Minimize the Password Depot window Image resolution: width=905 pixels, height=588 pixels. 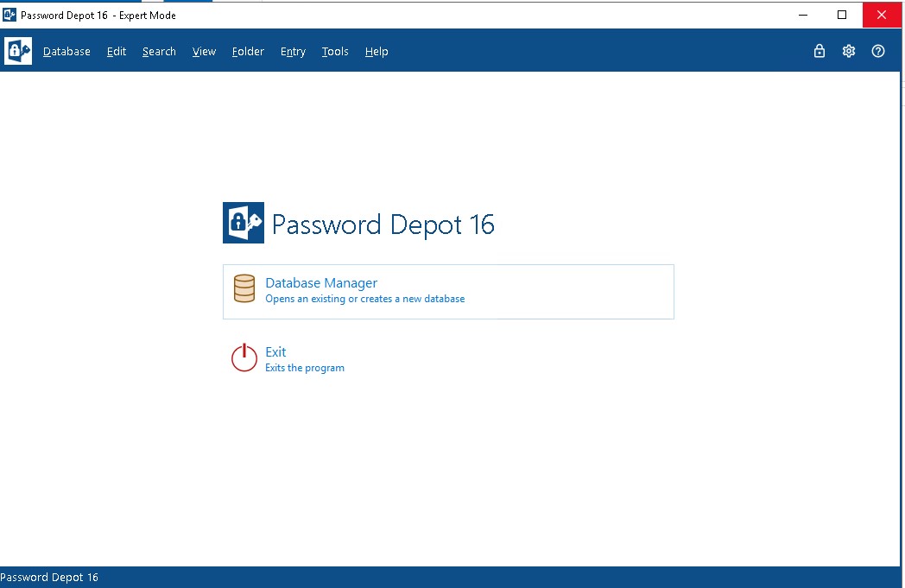coord(803,15)
